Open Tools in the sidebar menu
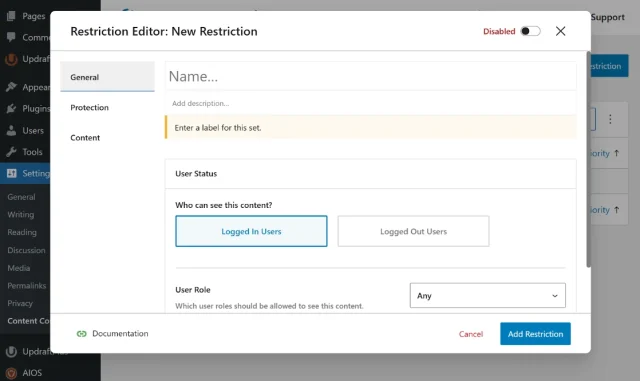The width and height of the screenshot is (640, 381). 32,152
